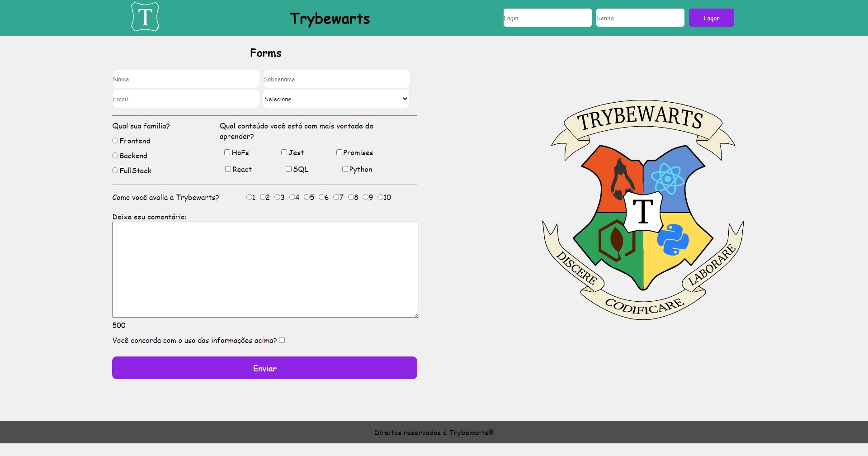Check the React content checkbox
The width and height of the screenshot is (868, 456).
click(228, 169)
